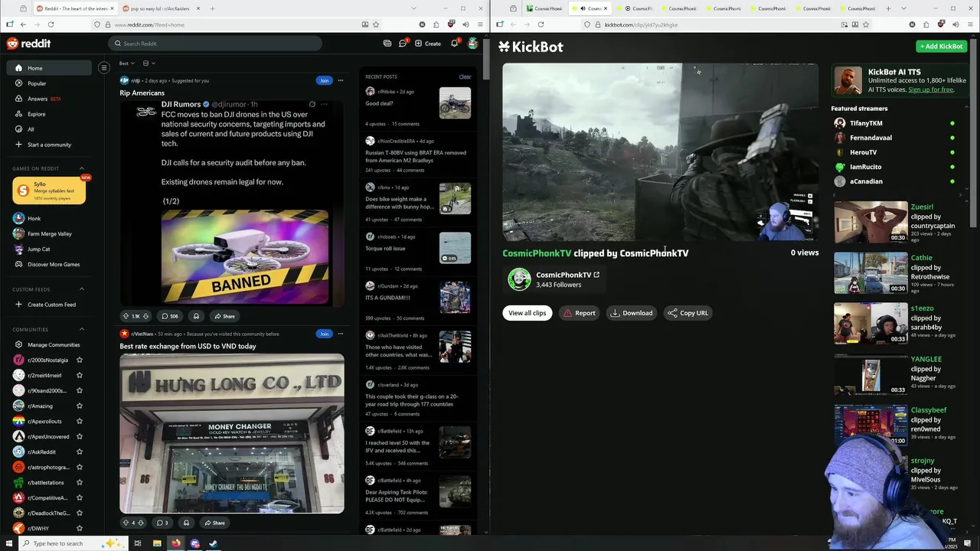Give award on Rip Americans post
980x551 pixels.
196,316
